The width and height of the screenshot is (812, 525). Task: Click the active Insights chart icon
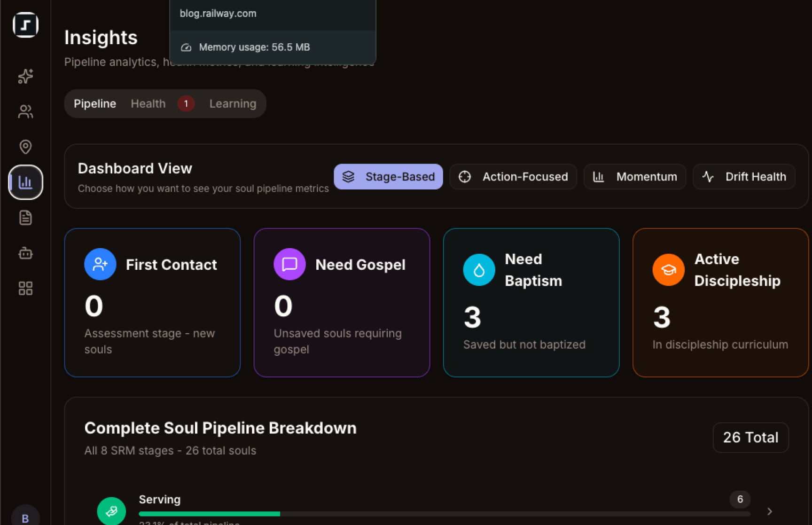25,182
